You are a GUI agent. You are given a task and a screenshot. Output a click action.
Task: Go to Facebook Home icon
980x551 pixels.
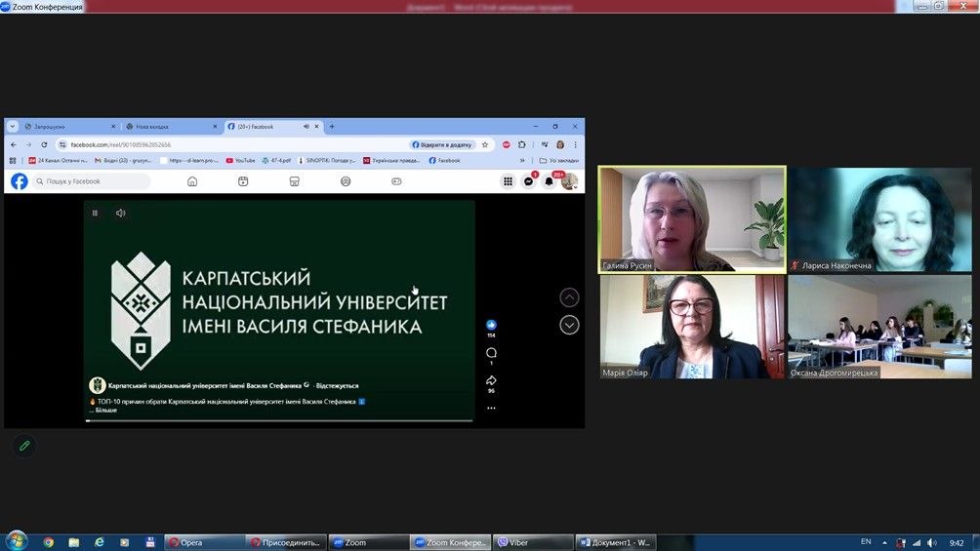(x=192, y=181)
